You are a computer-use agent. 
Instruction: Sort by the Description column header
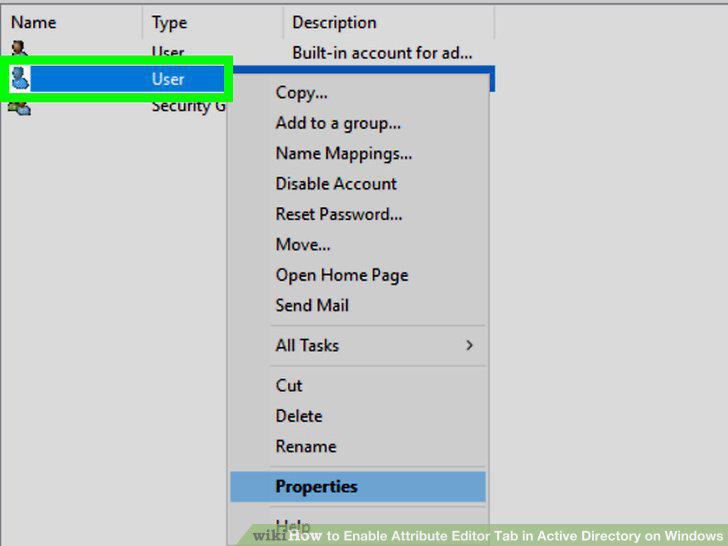(389, 22)
